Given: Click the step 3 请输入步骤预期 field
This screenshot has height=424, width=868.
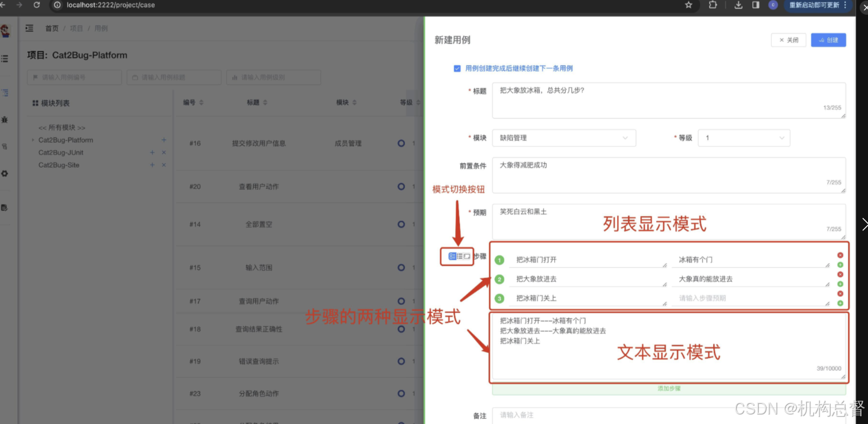Looking at the screenshot, I should (x=751, y=298).
